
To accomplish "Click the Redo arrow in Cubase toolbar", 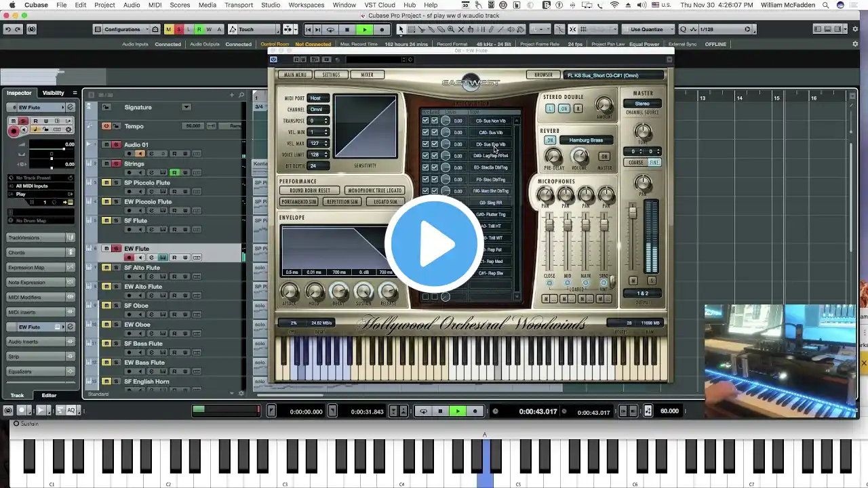I will point(18,29).
